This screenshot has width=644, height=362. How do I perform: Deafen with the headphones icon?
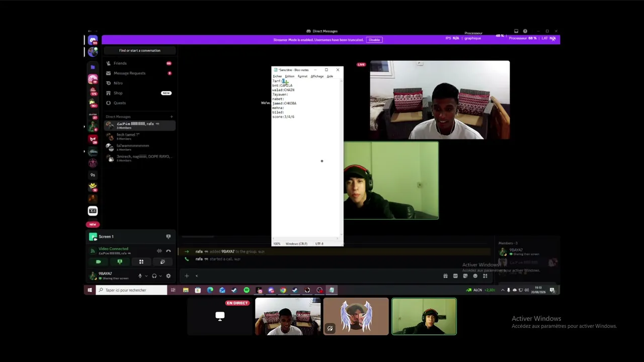click(154, 276)
